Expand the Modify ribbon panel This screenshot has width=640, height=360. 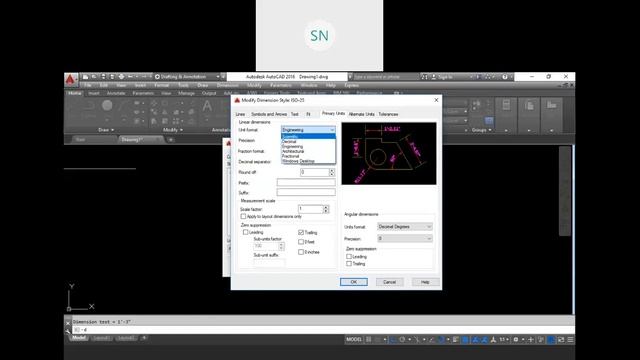[173, 130]
